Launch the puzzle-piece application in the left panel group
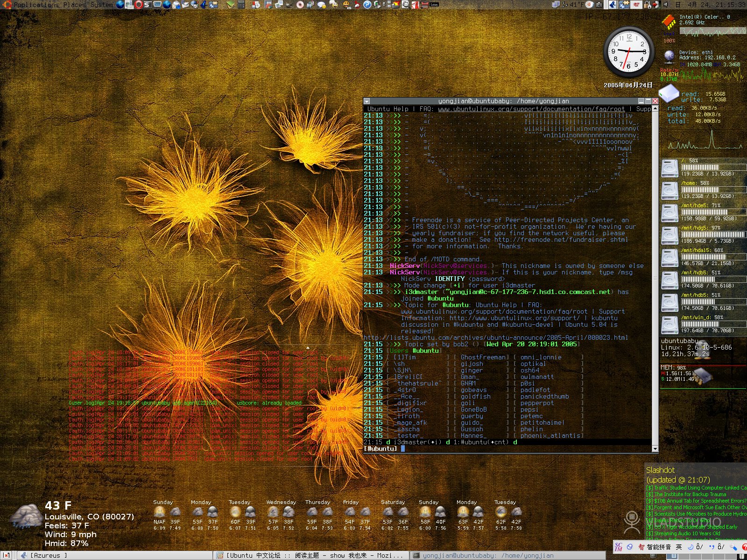Viewport: 747px width, 560px height. [x=213, y=5]
